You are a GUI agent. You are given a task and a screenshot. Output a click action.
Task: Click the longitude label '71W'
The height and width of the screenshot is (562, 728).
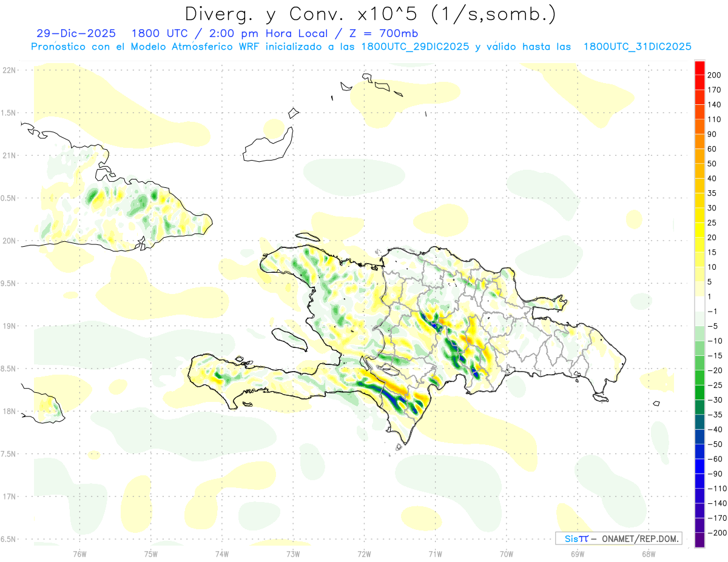click(x=435, y=554)
